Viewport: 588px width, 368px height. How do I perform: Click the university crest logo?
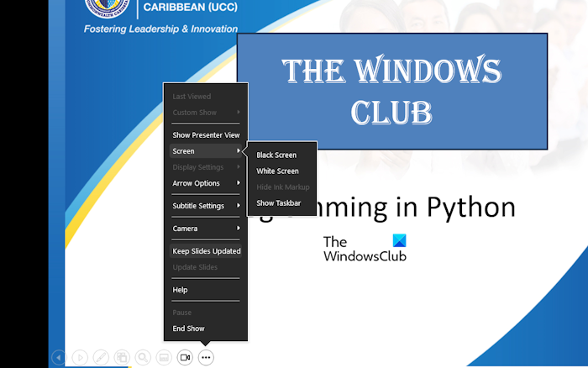107,7
